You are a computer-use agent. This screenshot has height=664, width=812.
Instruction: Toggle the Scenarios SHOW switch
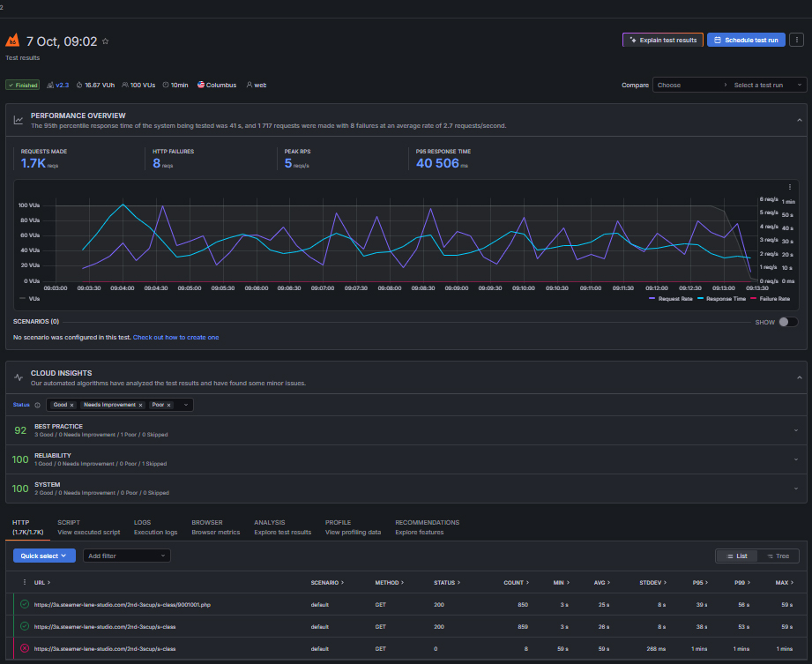pyautogui.click(x=788, y=322)
